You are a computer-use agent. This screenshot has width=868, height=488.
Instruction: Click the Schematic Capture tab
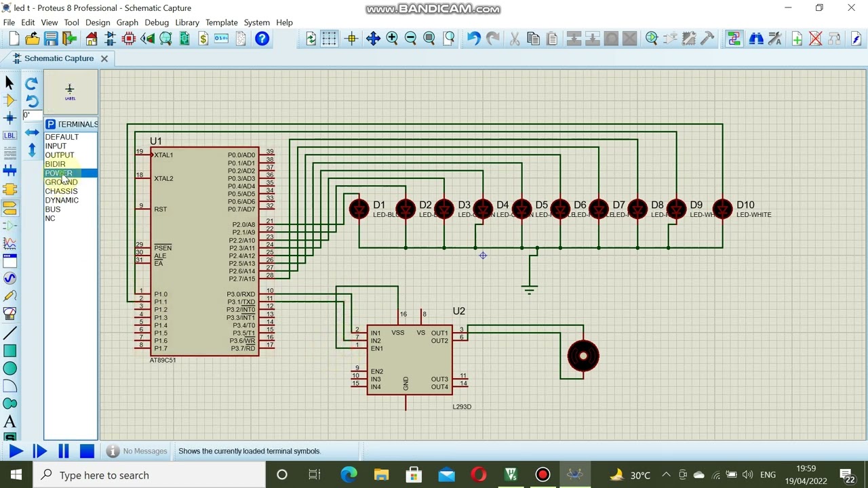(x=59, y=58)
